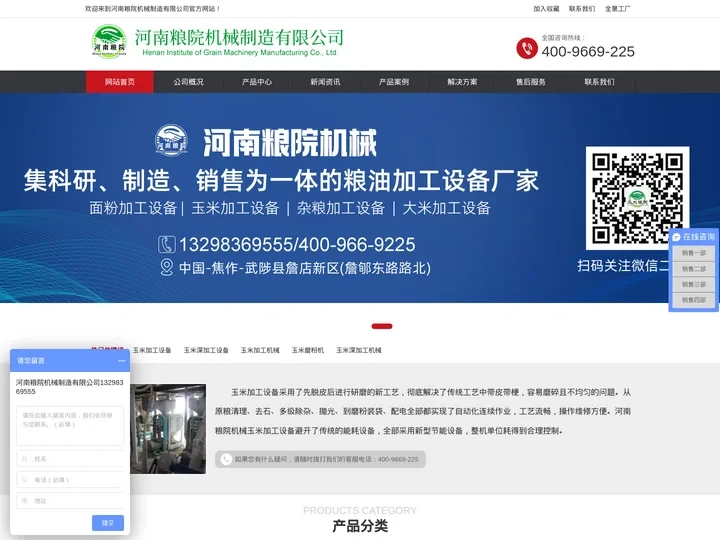Contact 销售三部 in the consult panel

pyautogui.click(x=693, y=284)
